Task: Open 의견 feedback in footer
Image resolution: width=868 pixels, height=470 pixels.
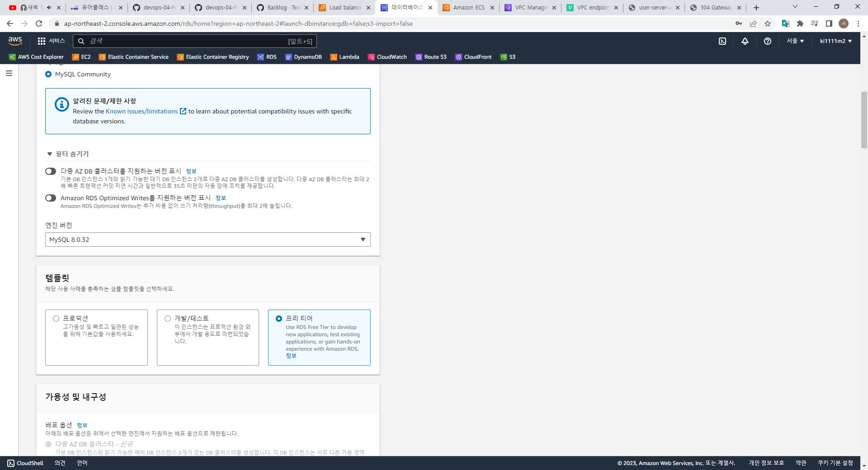Action: tap(60, 463)
